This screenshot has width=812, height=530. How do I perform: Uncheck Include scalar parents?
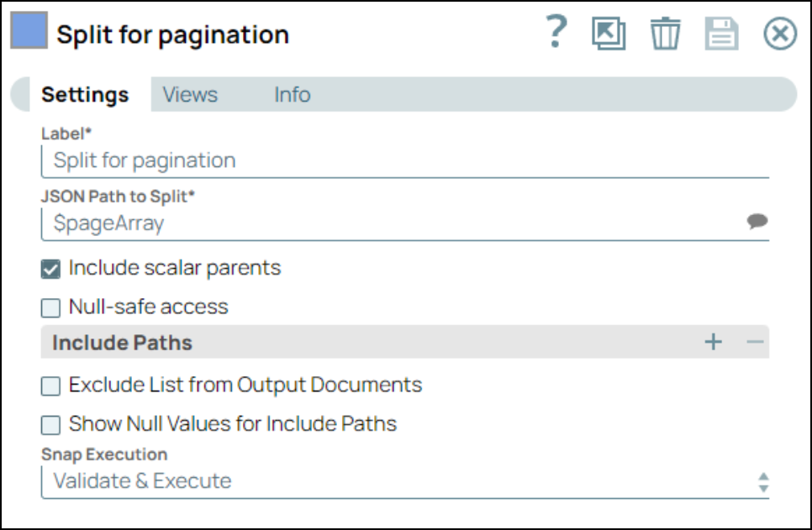[x=51, y=270]
